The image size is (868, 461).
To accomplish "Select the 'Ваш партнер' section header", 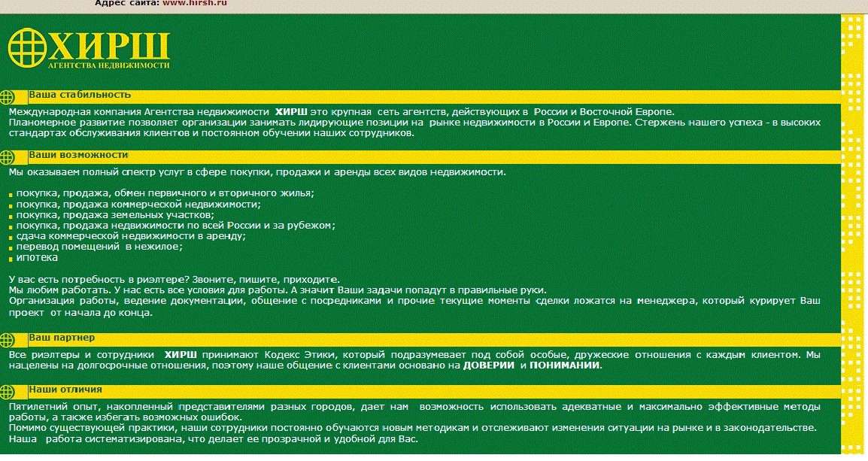I will (x=62, y=338).
